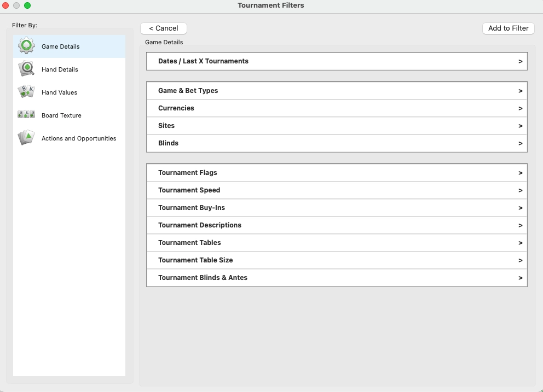Click the Hand Values cards icon
543x392 pixels.
pyautogui.click(x=26, y=92)
